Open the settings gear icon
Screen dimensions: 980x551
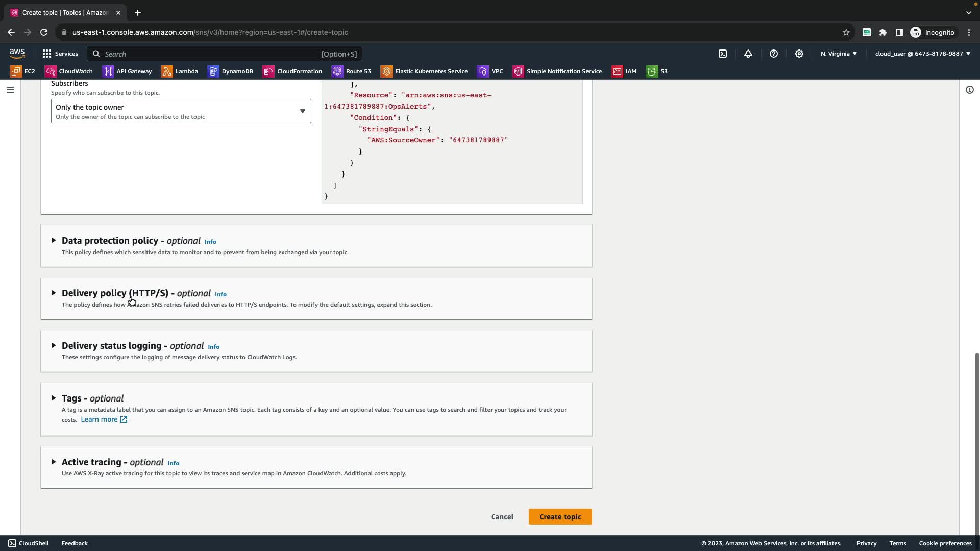[799, 54]
